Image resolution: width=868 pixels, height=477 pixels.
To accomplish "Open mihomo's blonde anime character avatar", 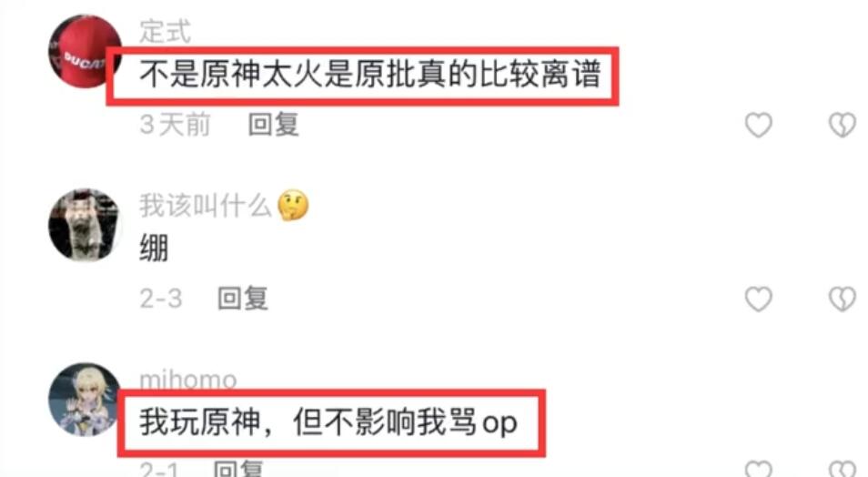I will pyautogui.click(x=86, y=400).
